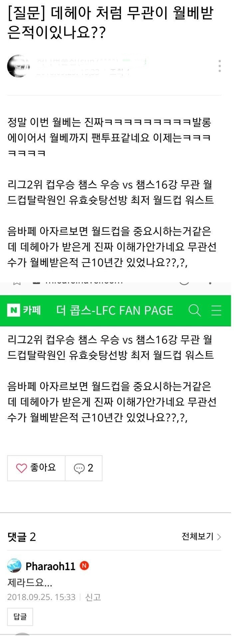234x644 pixels.
Task: Click the red N badge beside Pharaoh11
Action: (x=84, y=566)
